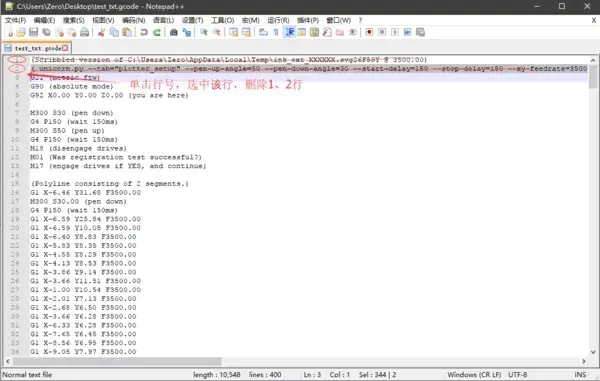
Task: Close the test_txt.gcode tab with its X
Action: [65, 48]
